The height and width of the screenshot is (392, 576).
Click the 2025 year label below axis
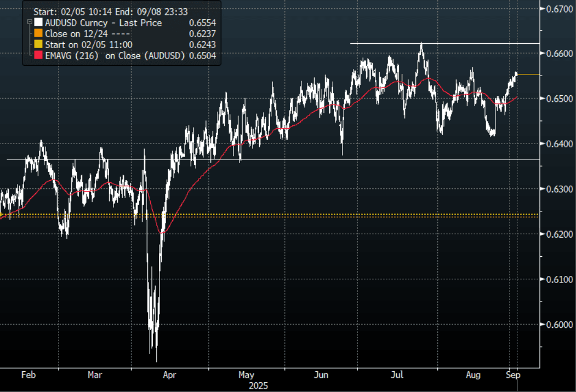click(257, 385)
